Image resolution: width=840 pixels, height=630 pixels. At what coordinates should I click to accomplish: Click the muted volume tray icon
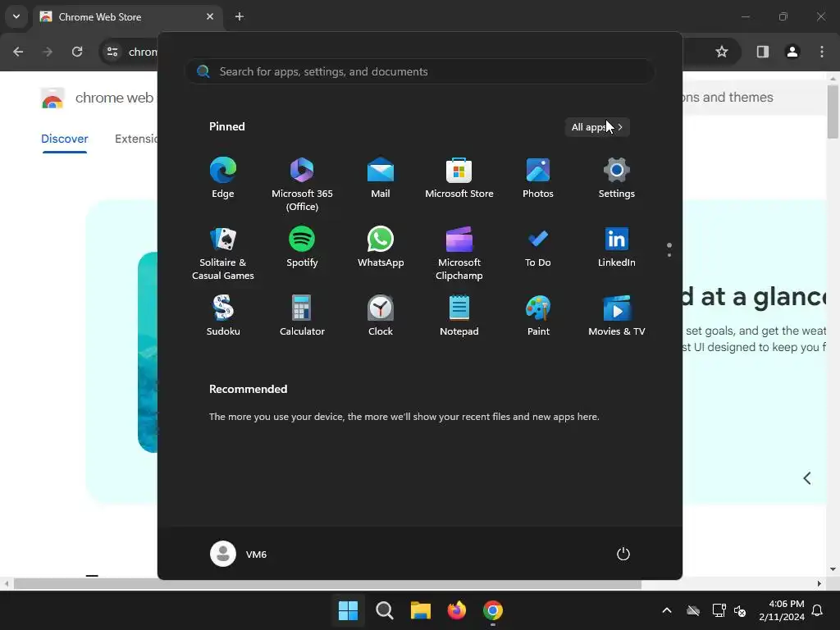[x=740, y=610]
